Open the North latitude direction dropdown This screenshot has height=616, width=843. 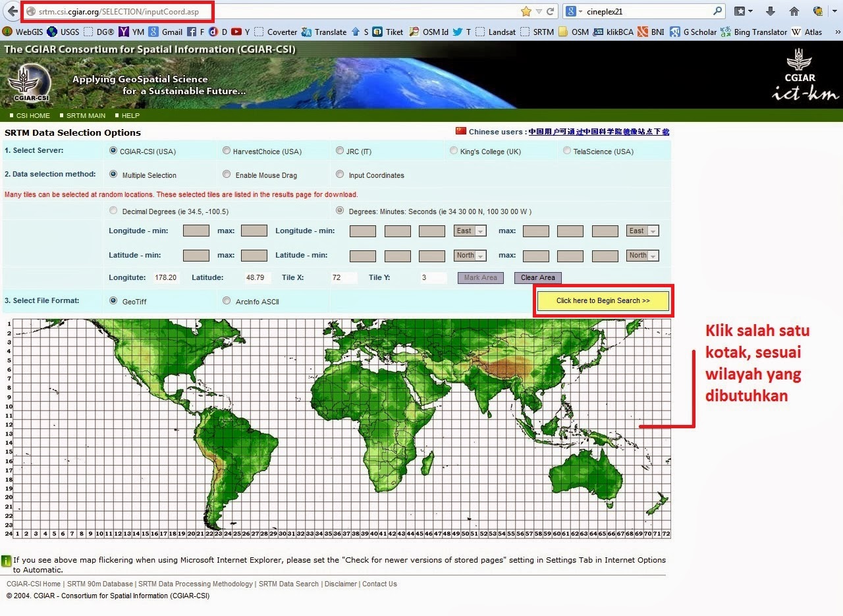tap(470, 256)
